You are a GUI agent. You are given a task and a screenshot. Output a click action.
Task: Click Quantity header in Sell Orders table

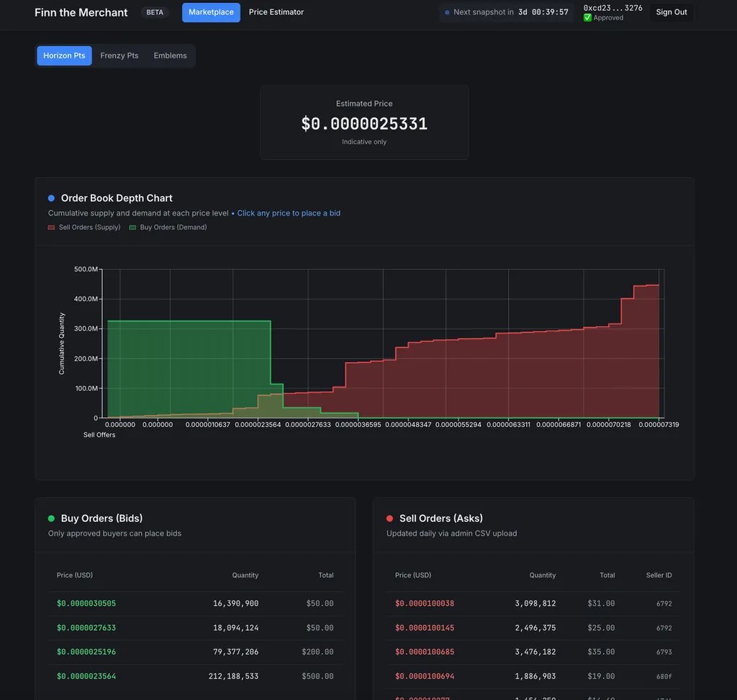tap(543, 575)
